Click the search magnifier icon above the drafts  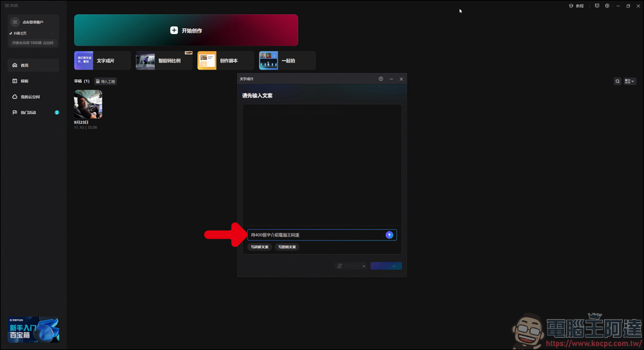[618, 81]
